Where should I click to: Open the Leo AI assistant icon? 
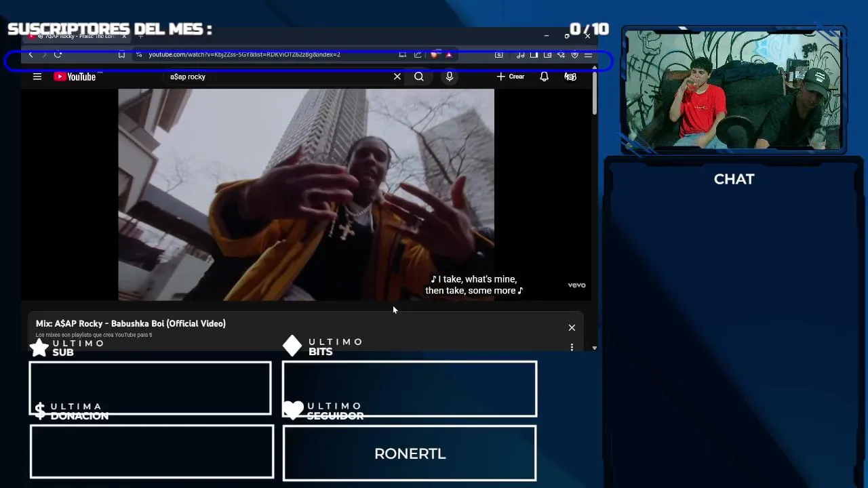(x=561, y=55)
